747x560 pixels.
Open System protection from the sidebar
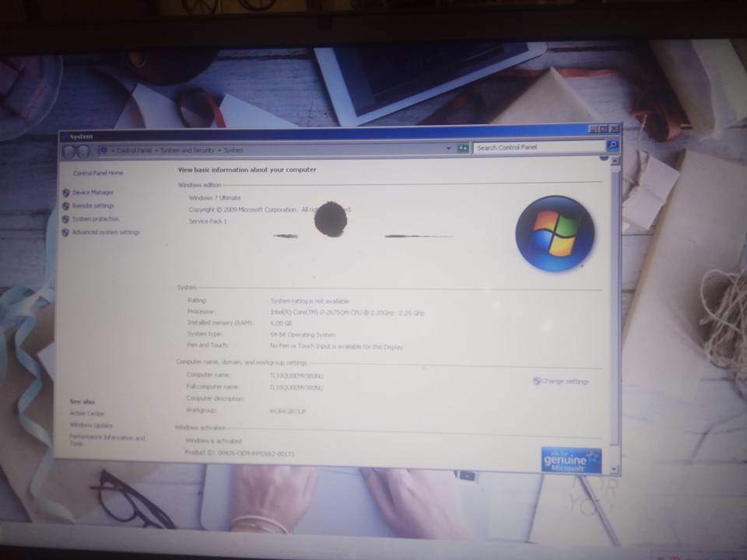[x=96, y=219]
